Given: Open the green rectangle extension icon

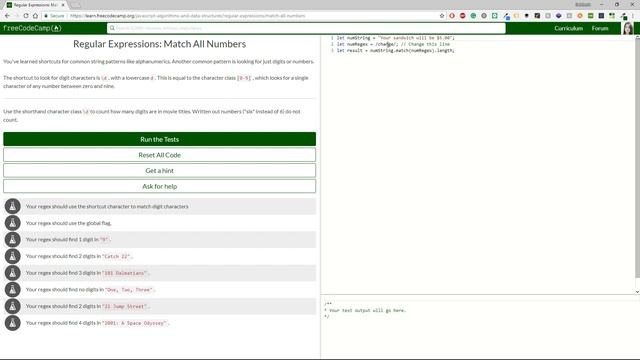Looking at the screenshot, I should tap(591, 16).
